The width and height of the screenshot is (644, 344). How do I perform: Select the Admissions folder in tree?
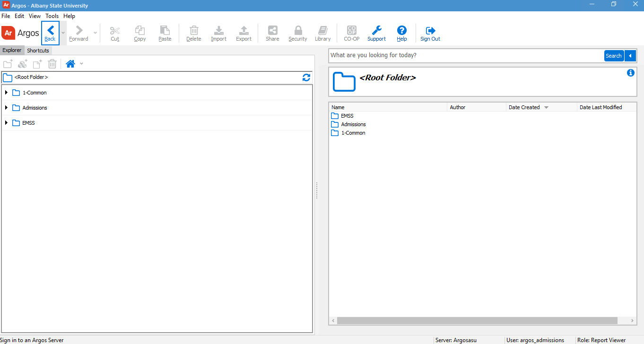coord(35,108)
